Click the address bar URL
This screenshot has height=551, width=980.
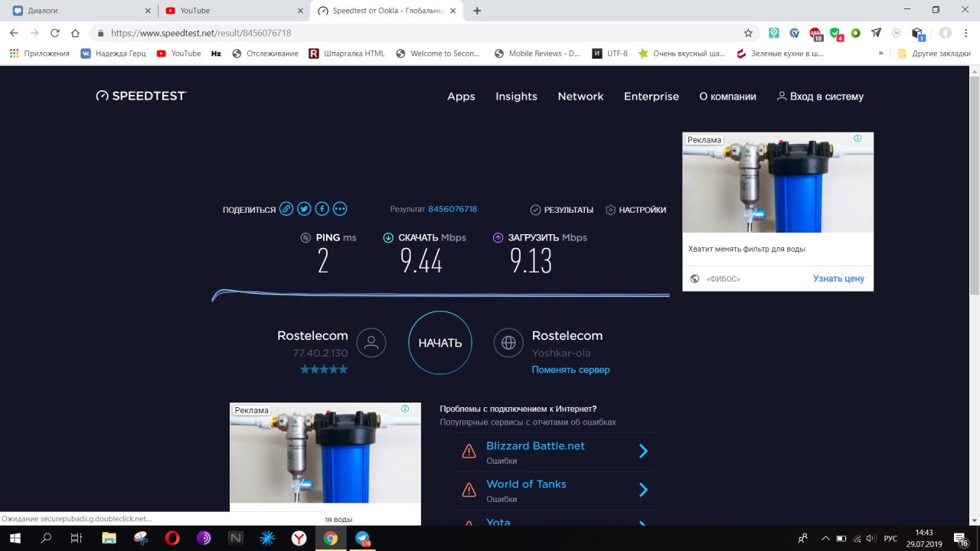(201, 33)
